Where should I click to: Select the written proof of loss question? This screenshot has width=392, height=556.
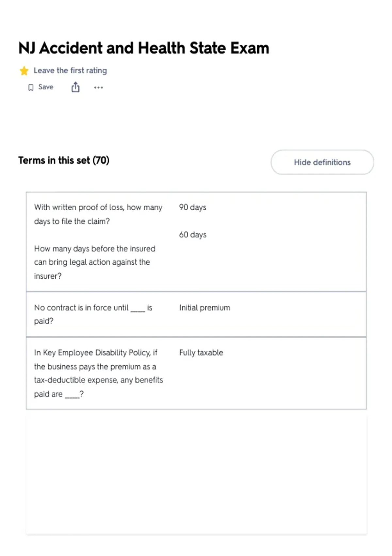pos(98,214)
